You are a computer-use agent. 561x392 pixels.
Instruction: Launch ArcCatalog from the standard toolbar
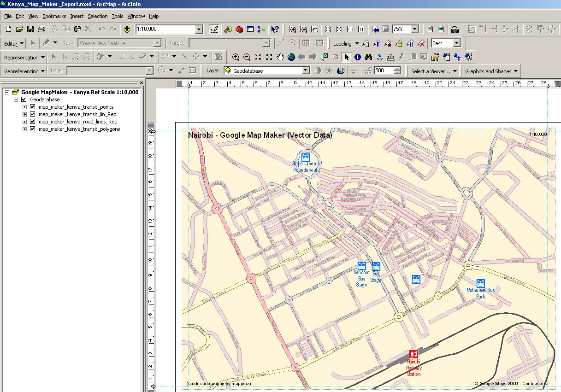coord(228,29)
